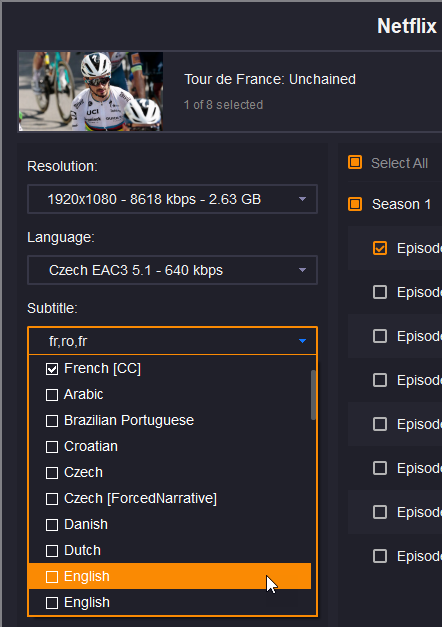
Task: Click the Select All label
Action: 399,163
